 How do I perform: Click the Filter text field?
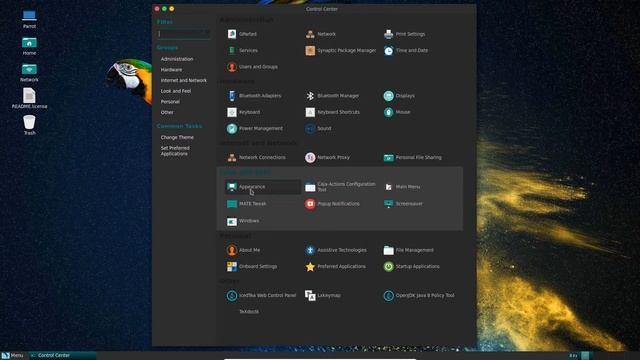184,34
